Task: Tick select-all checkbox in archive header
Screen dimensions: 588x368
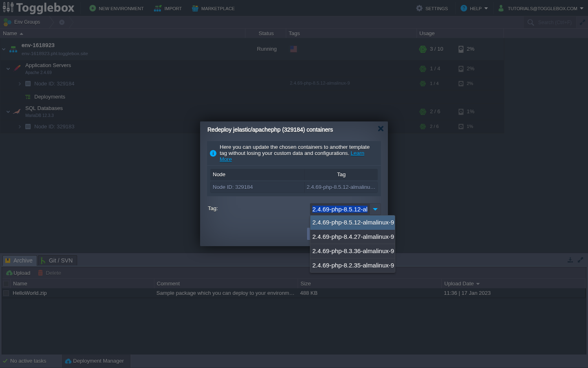Action: [x=6, y=284]
